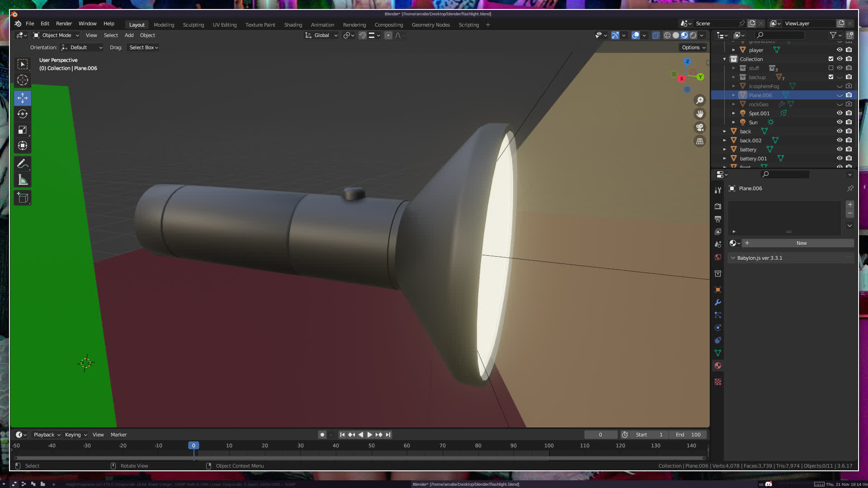Select the Rotate tool in toolbar
Screen dimensions: 868x488
pyautogui.click(x=23, y=114)
